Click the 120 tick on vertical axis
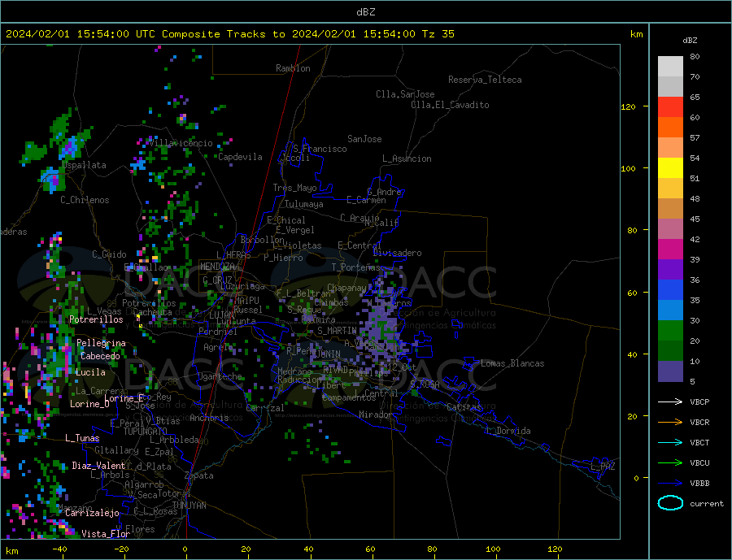The image size is (732, 560). (629, 106)
